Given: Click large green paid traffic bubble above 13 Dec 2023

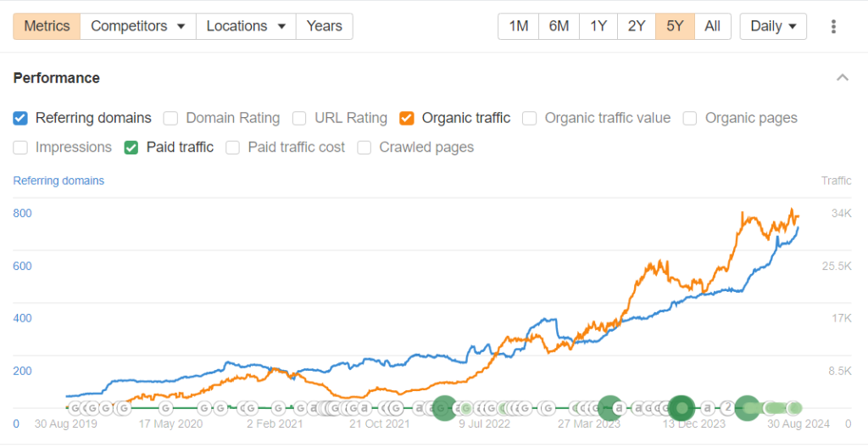Looking at the screenshot, I should click(682, 408).
